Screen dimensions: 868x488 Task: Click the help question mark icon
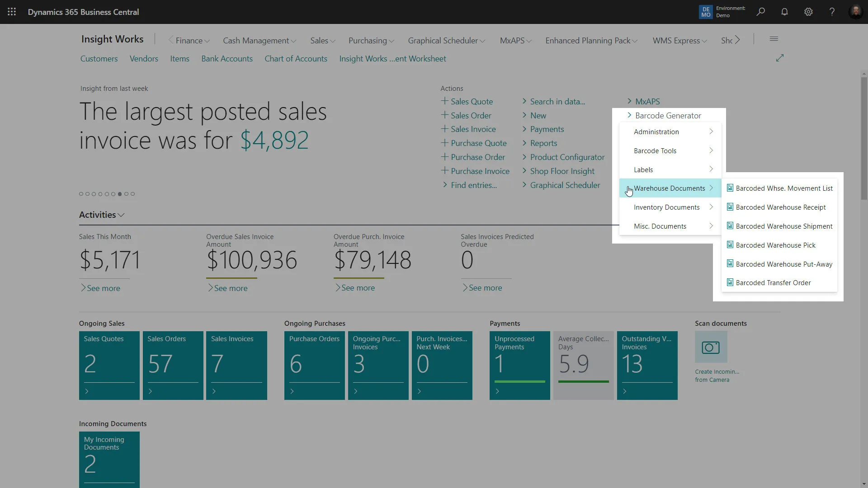[x=832, y=12]
